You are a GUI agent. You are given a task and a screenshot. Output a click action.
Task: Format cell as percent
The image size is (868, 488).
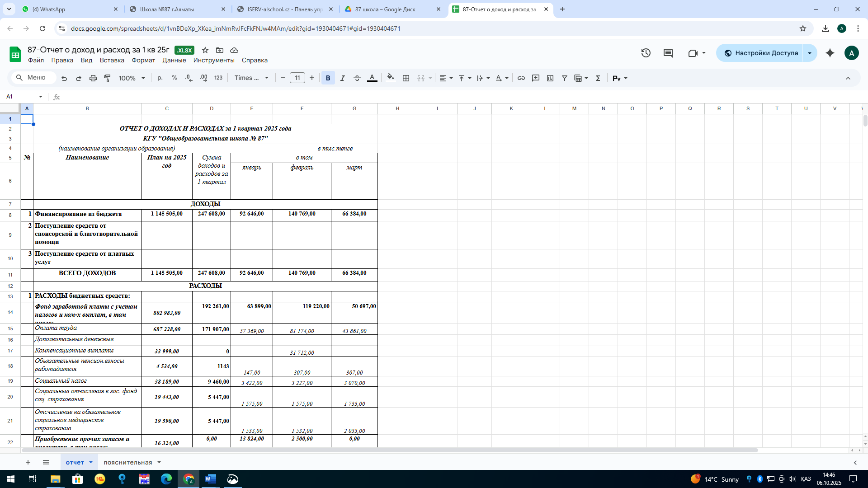click(175, 78)
